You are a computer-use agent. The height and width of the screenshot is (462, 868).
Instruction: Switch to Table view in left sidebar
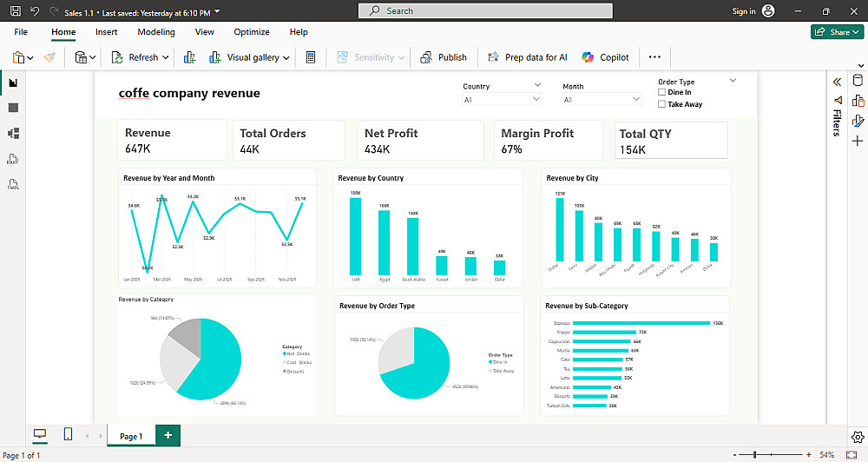point(13,108)
